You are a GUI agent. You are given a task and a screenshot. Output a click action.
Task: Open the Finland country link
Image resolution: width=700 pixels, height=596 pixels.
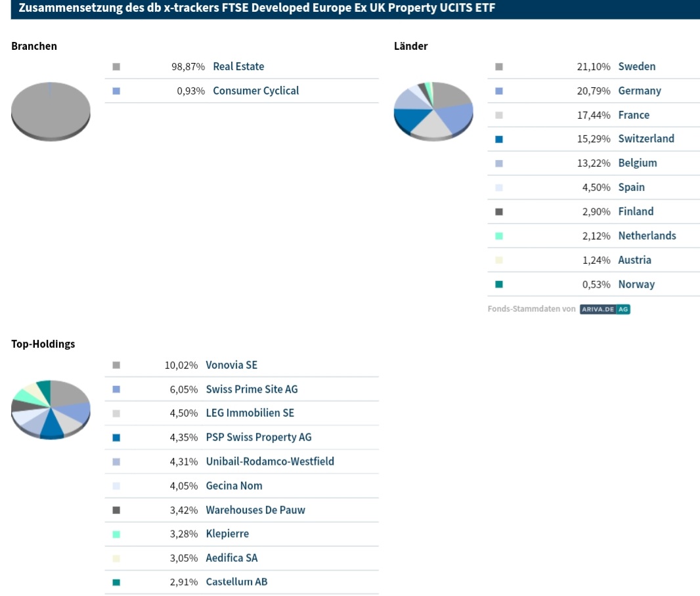[x=636, y=211]
